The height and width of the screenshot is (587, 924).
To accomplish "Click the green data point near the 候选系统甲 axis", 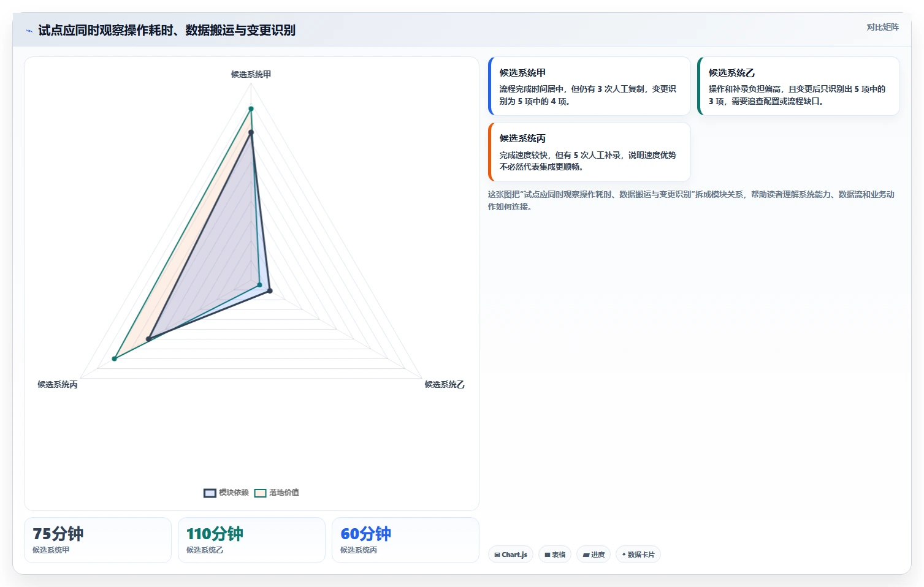I will click(x=251, y=109).
